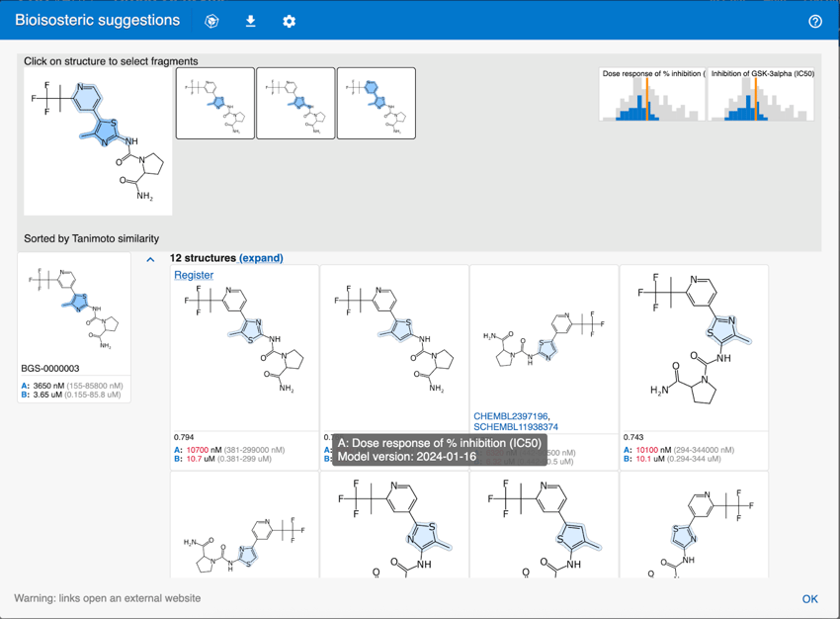Open the 3D structure viewer icon
Image resolution: width=840 pixels, height=619 pixels.
pos(211,20)
